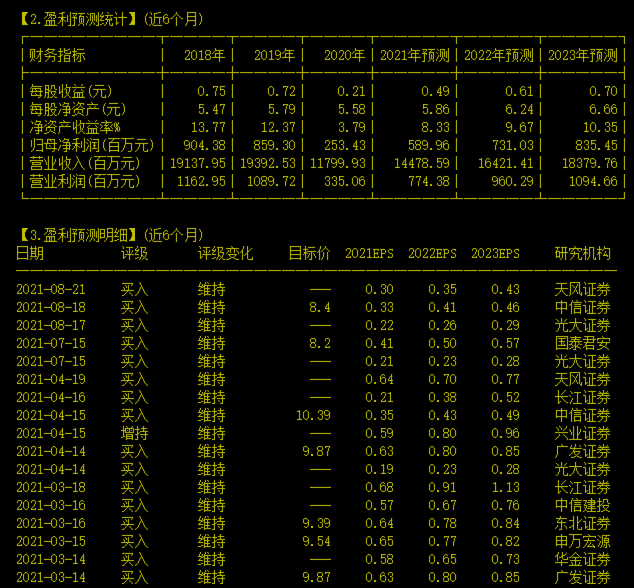Click 国泰君安 research institution

(582, 343)
